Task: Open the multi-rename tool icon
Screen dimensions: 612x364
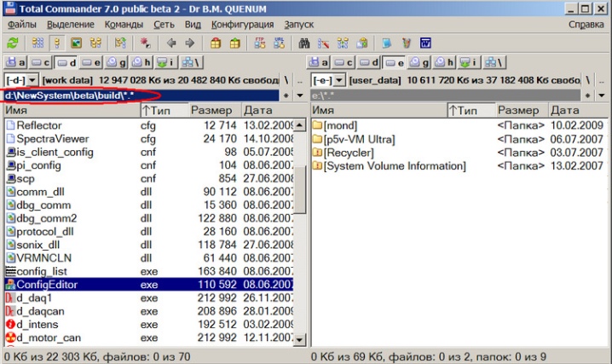Action: click(323, 43)
